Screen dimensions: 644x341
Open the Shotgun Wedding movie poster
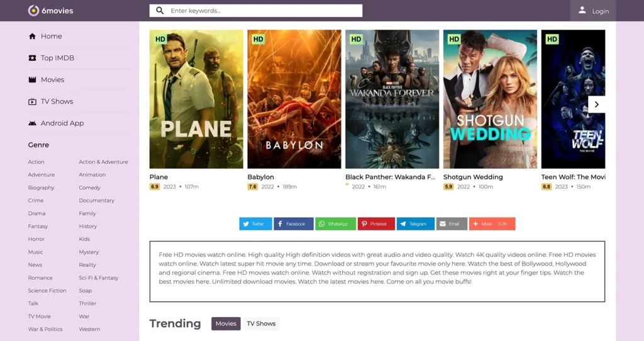tap(490, 99)
